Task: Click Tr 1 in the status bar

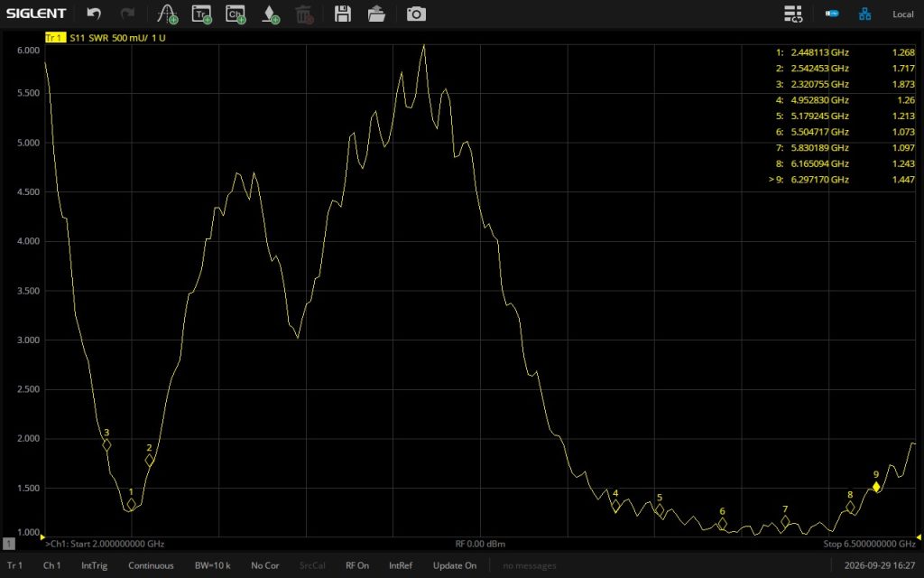Action: [x=14, y=565]
